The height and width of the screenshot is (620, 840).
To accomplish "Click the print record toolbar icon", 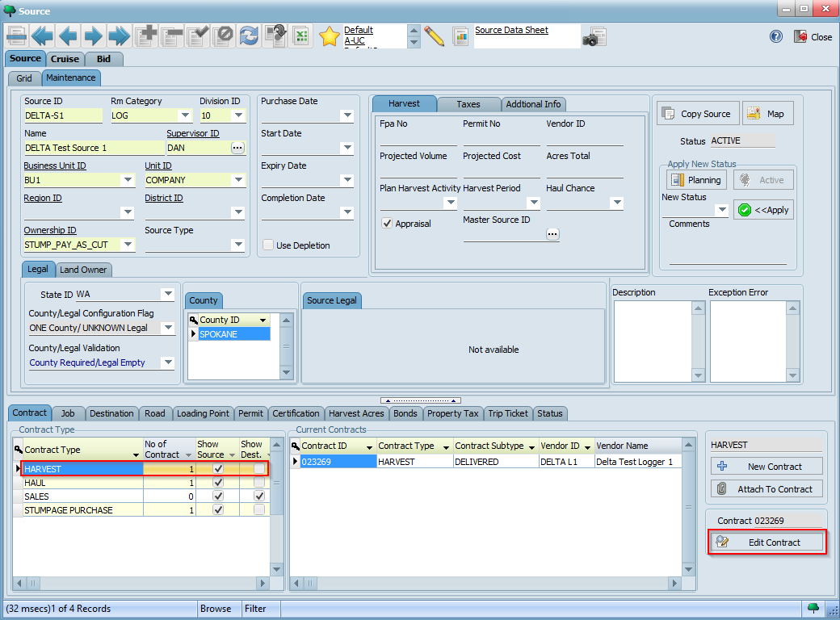I will (x=17, y=36).
